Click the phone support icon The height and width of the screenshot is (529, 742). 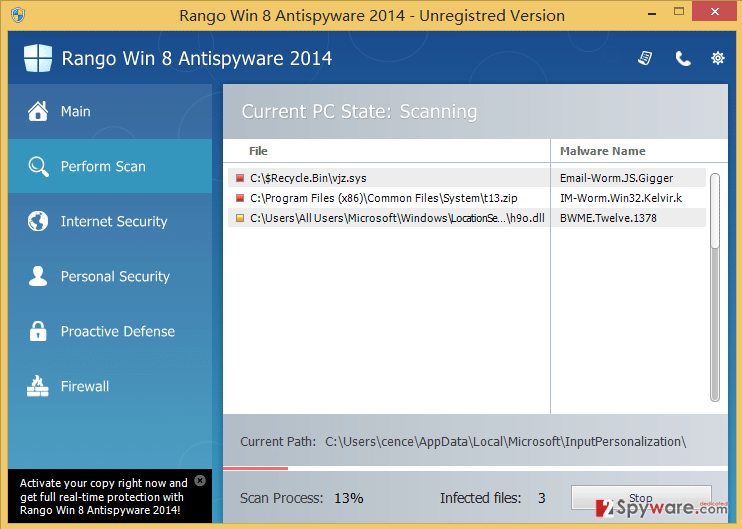coord(682,58)
